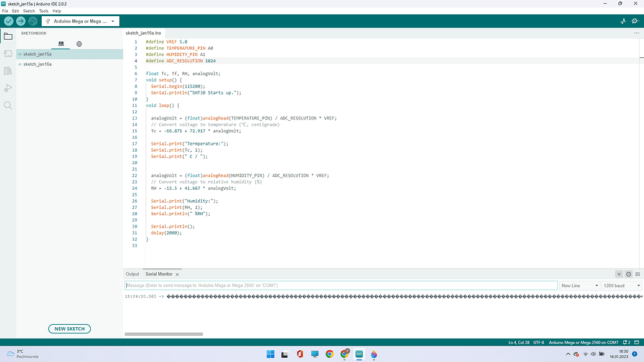The width and height of the screenshot is (644, 362).
Task: Open the New Line line-ending dropdown
Action: click(579, 285)
